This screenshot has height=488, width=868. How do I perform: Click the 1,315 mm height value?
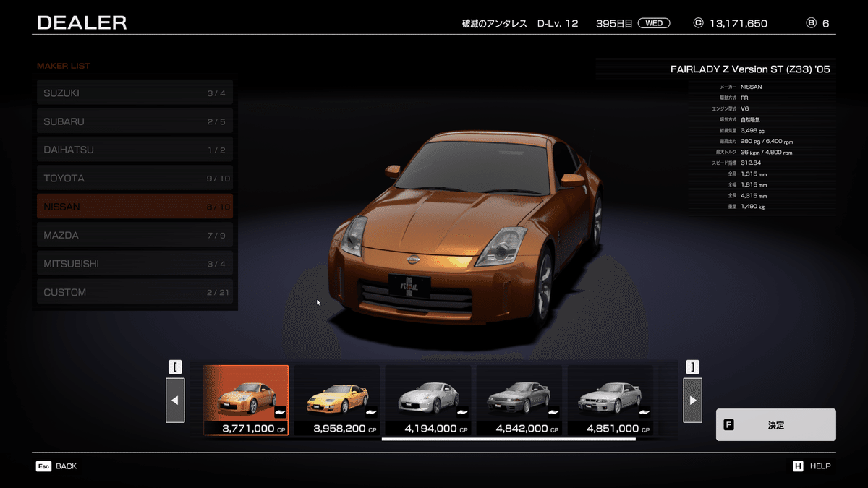click(754, 174)
